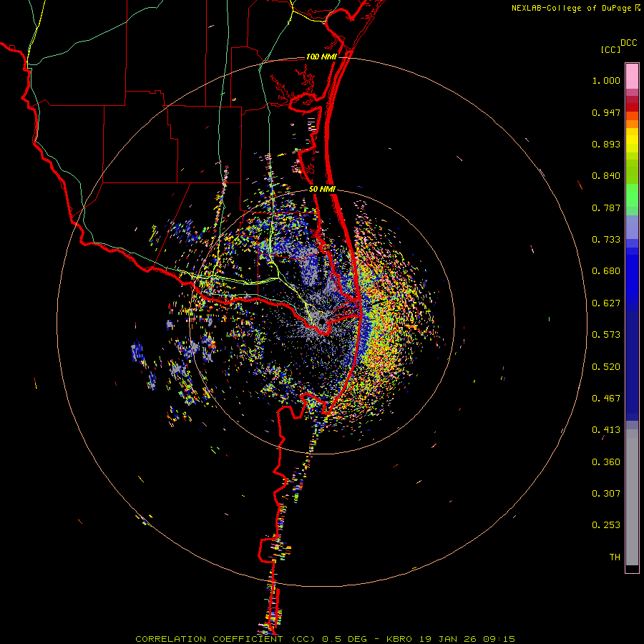Click the TH threshold label in the legend
The height and width of the screenshot is (644, 644).
point(615,557)
